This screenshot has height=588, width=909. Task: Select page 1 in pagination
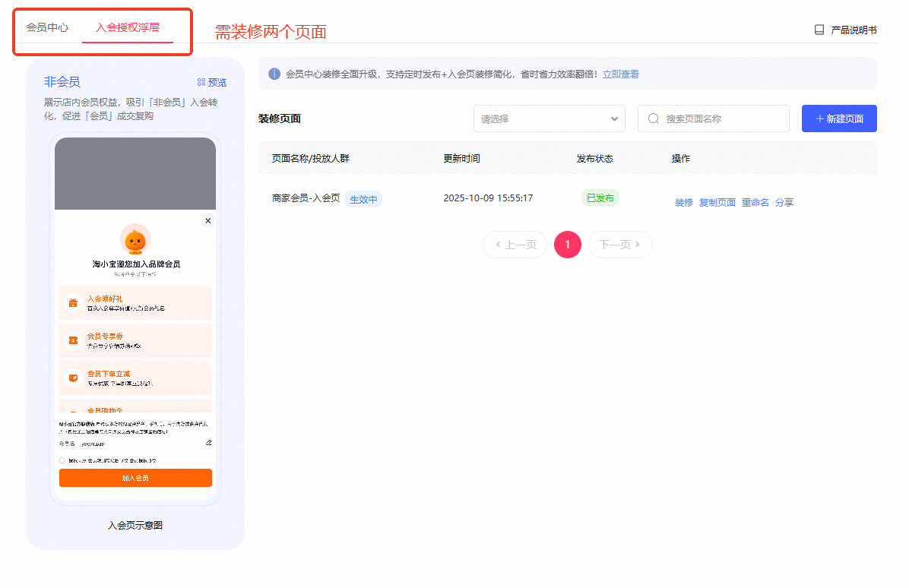[x=568, y=245]
